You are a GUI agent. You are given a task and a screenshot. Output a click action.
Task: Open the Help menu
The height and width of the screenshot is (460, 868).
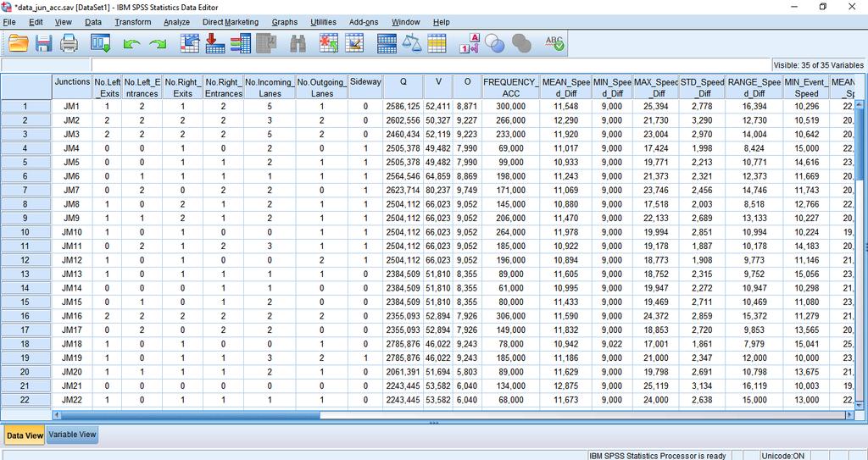coord(441,22)
